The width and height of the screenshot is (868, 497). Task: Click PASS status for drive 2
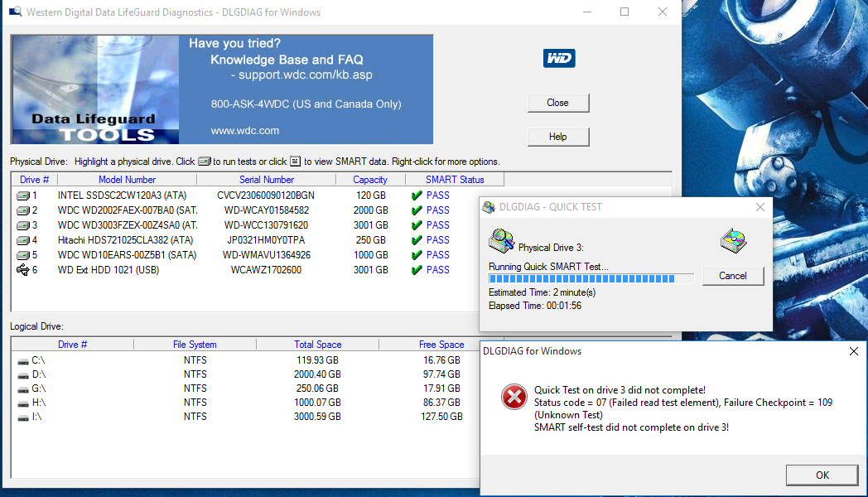(x=438, y=210)
